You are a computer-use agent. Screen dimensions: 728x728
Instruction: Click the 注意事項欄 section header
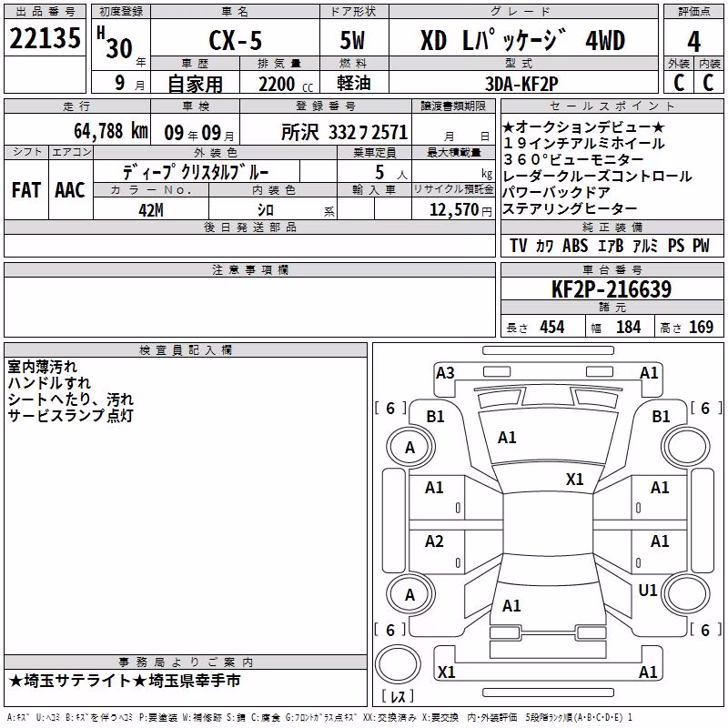[250, 269]
